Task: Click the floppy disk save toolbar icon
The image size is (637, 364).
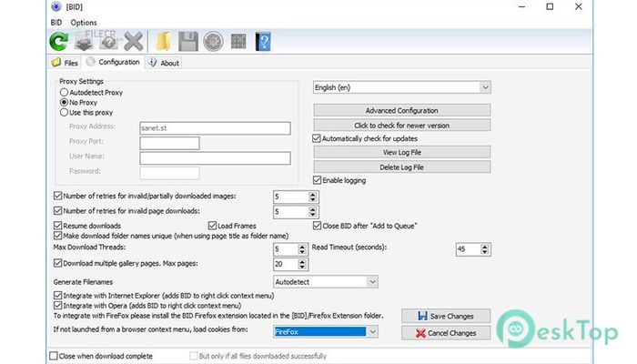Action: (x=188, y=42)
